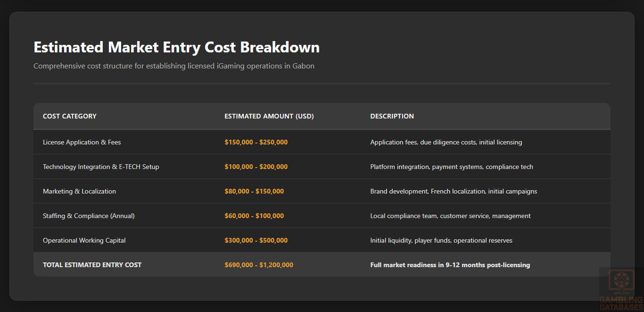Select Operational Working Capital row label
This screenshot has height=312, width=644.
(84, 240)
